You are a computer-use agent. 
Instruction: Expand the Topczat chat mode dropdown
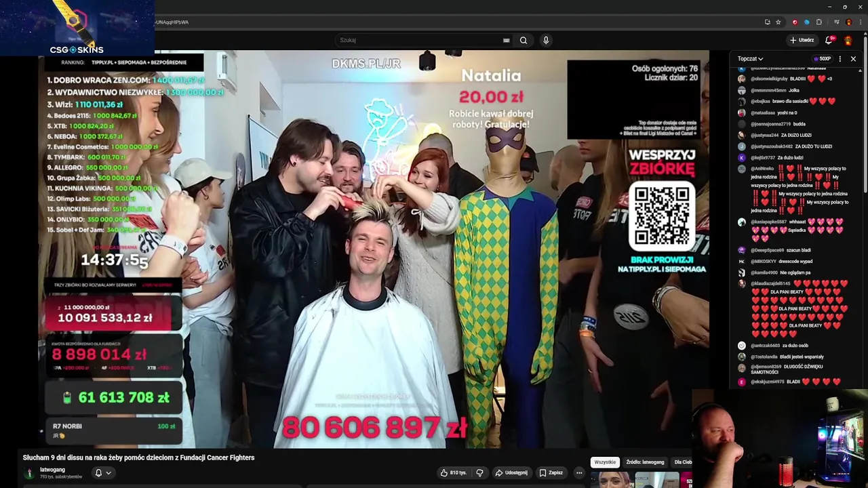click(750, 59)
